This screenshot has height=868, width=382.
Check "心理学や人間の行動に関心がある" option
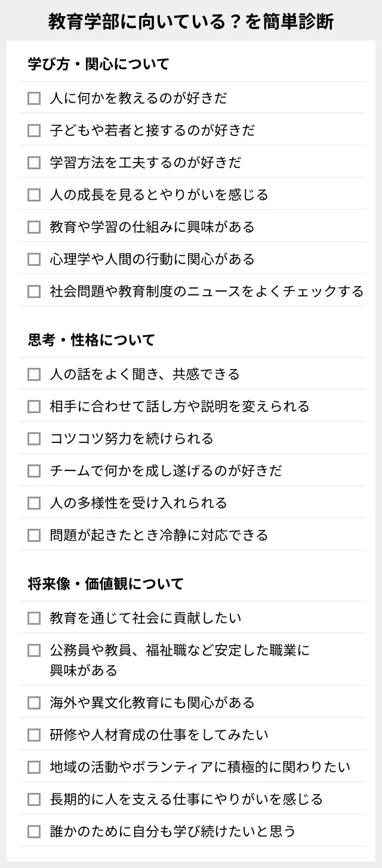click(34, 259)
